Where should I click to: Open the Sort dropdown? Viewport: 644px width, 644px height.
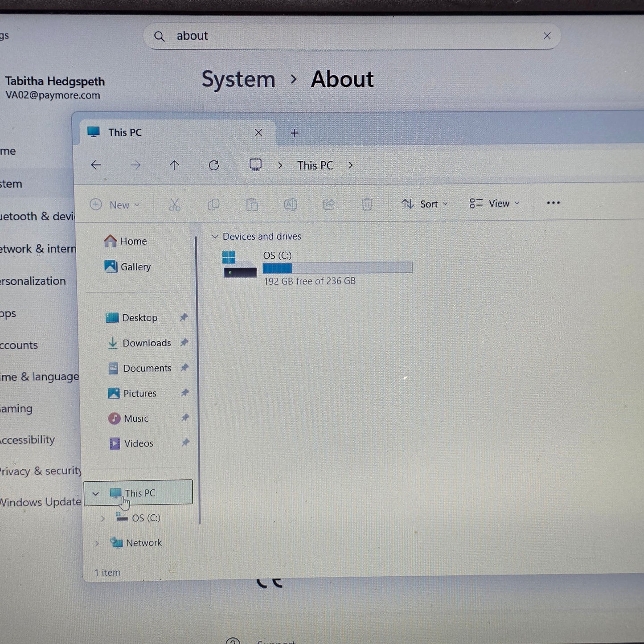coord(425,204)
